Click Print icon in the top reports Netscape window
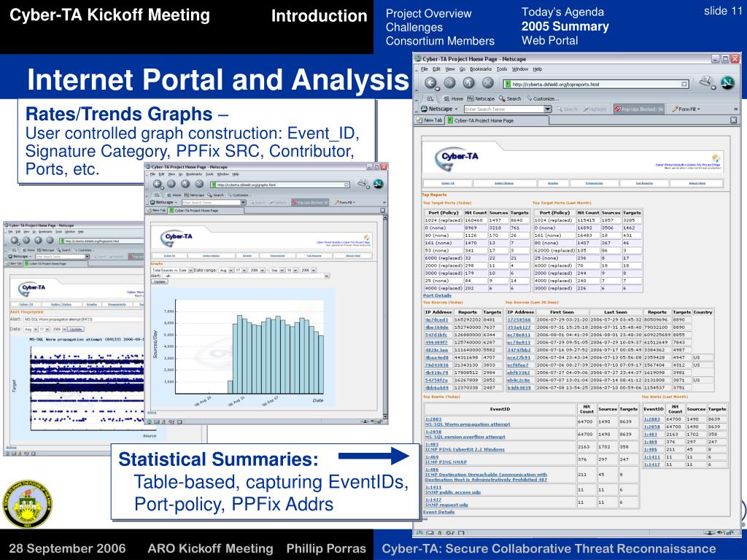 click(x=706, y=82)
